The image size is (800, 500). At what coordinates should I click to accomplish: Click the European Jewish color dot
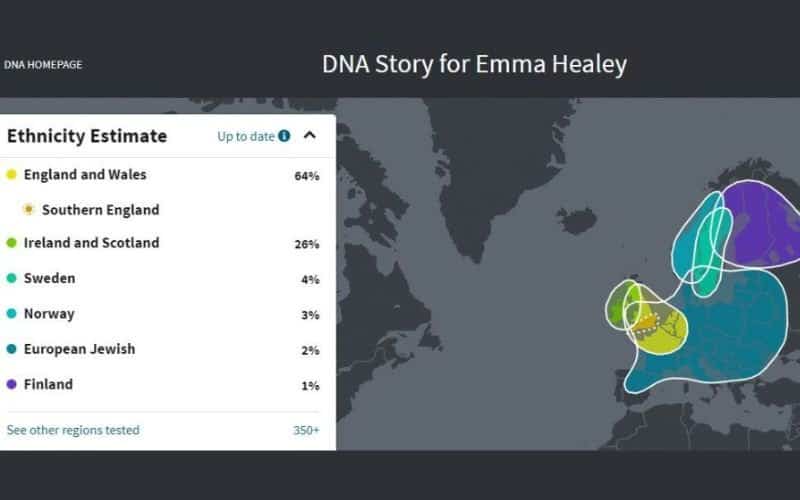coord(11,349)
